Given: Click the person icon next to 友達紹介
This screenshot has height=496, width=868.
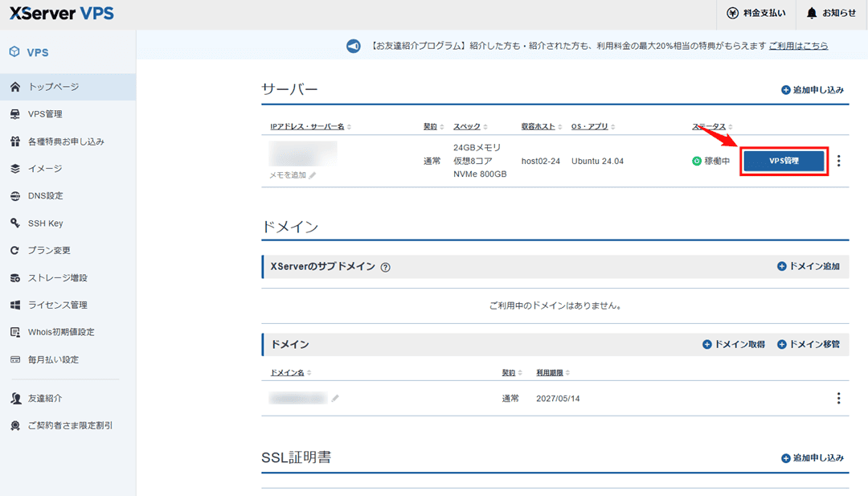Looking at the screenshot, I should pyautogui.click(x=15, y=399).
